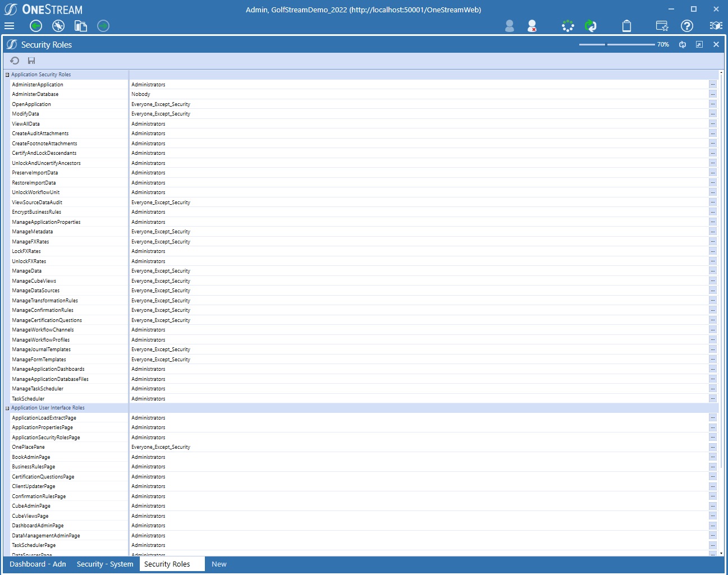Viewport: 728px width, 575px height.
Task: Select the LockFXRates role name
Action: 26,251
